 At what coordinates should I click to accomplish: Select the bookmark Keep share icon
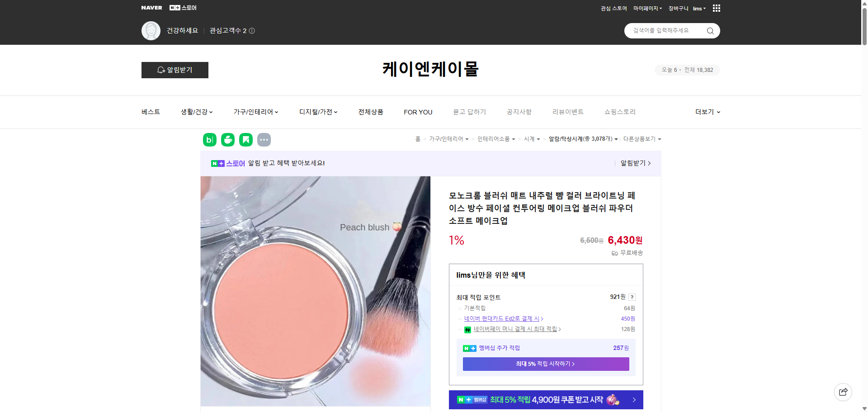[246, 140]
